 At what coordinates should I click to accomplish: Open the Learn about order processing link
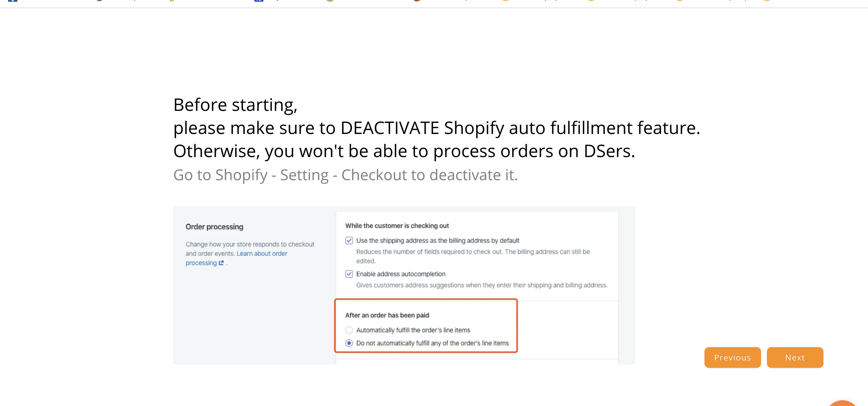(x=236, y=258)
